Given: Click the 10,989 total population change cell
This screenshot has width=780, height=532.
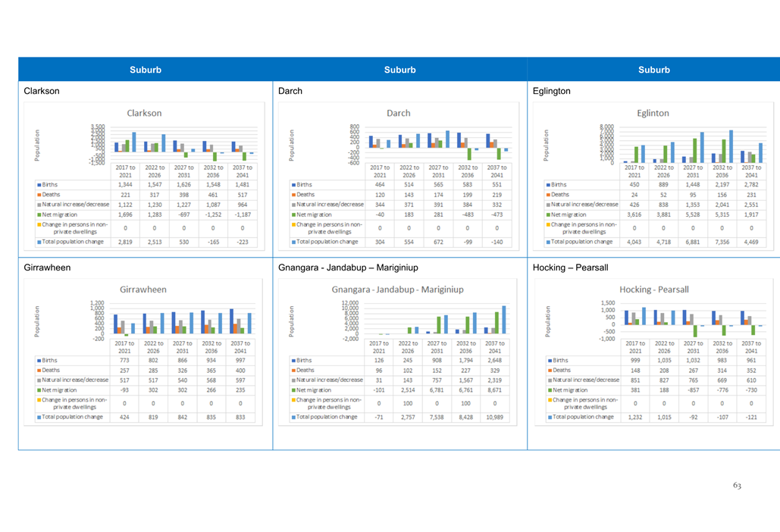Looking at the screenshot, I should click(x=496, y=417).
